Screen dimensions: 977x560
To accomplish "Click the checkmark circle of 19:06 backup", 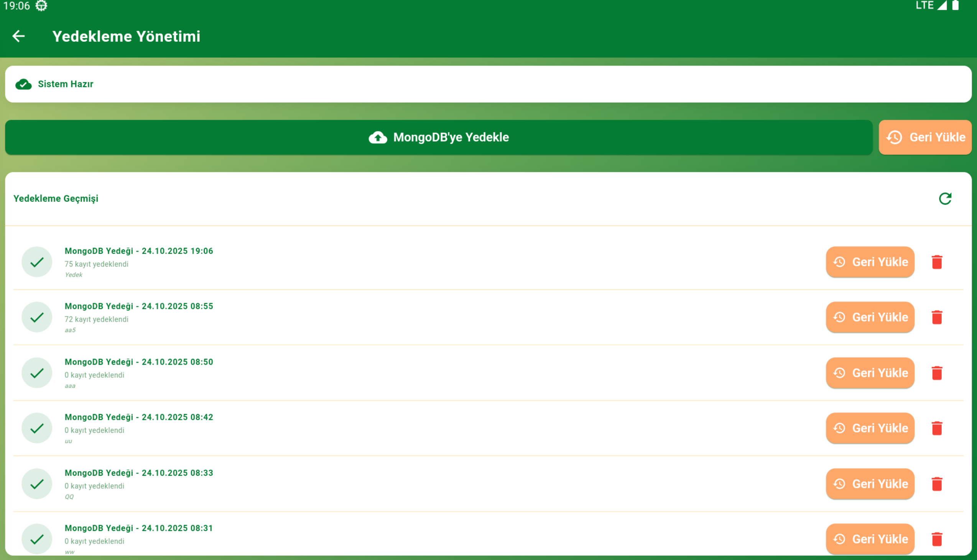I will coord(36,262).
